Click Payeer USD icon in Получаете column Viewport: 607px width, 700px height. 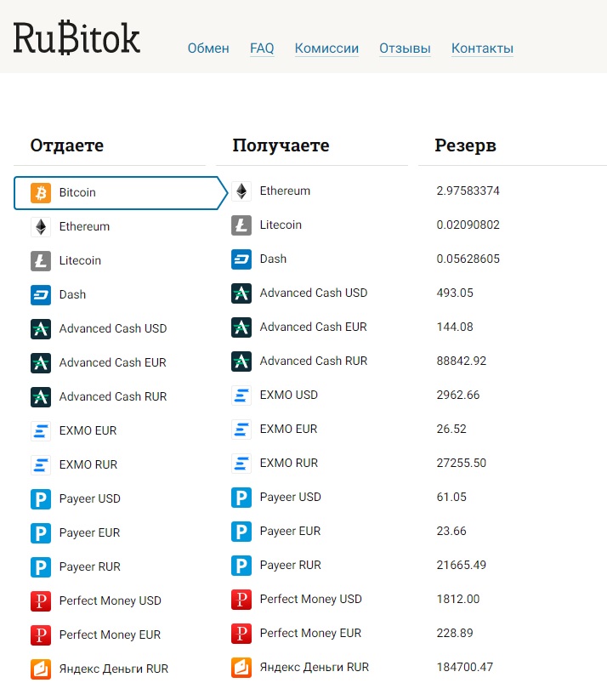click(x=241, y=498)
